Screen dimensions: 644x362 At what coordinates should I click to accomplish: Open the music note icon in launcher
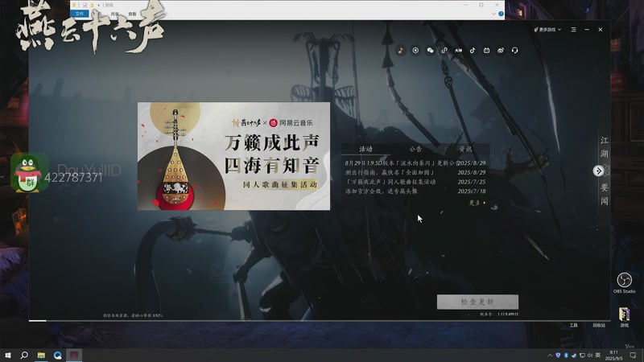click(x=401, y=51)
